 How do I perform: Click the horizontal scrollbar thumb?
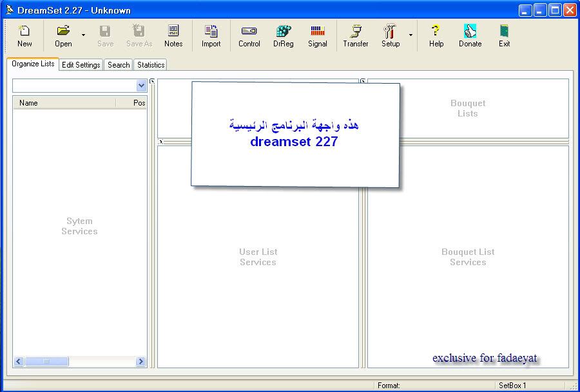[46, 361]
